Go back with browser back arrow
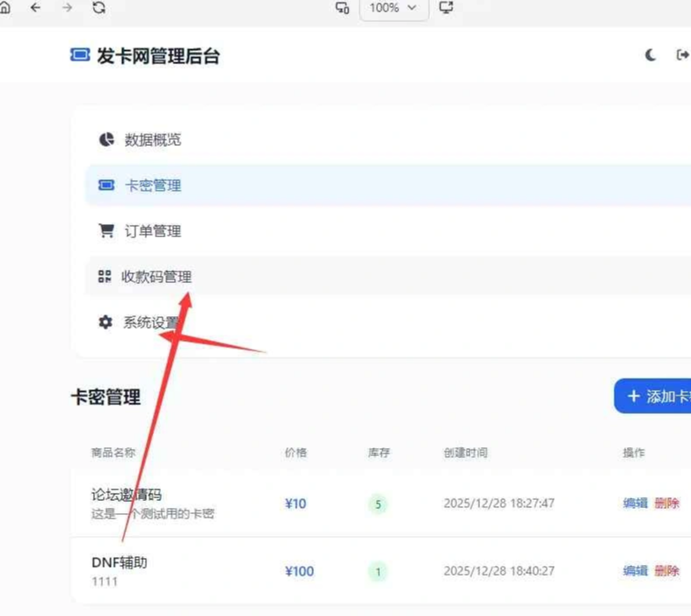This screenshot has width=691, height=616. pyautogui.click(x=36, y=8)
